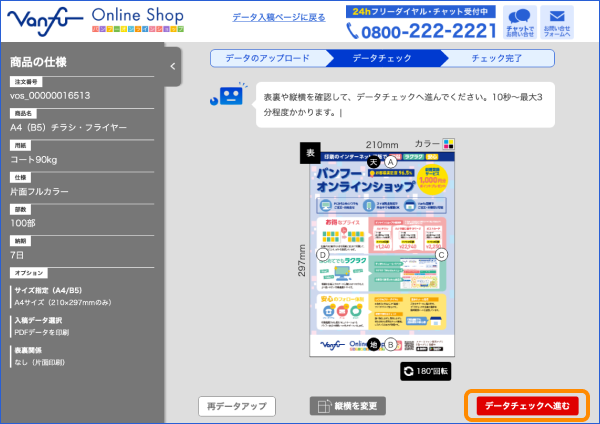Click the circled A marker

point(390,162)
